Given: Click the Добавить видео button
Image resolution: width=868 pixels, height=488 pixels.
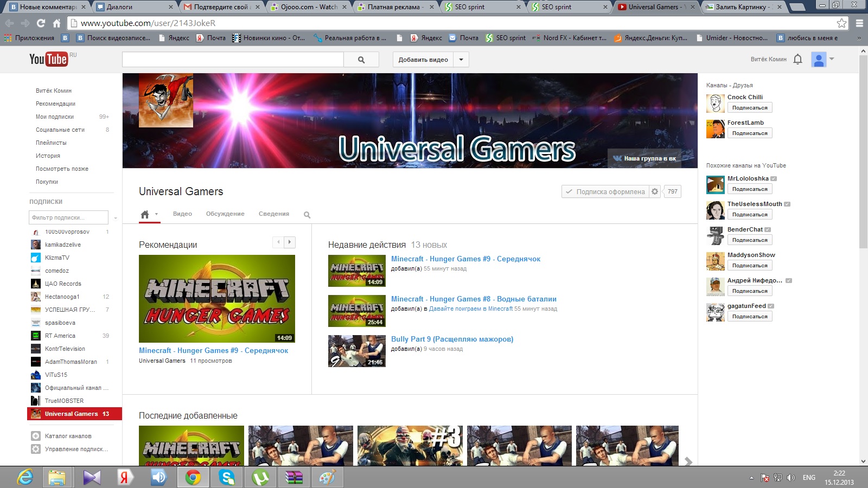Looking at the screenshot, I should [423, 60].
